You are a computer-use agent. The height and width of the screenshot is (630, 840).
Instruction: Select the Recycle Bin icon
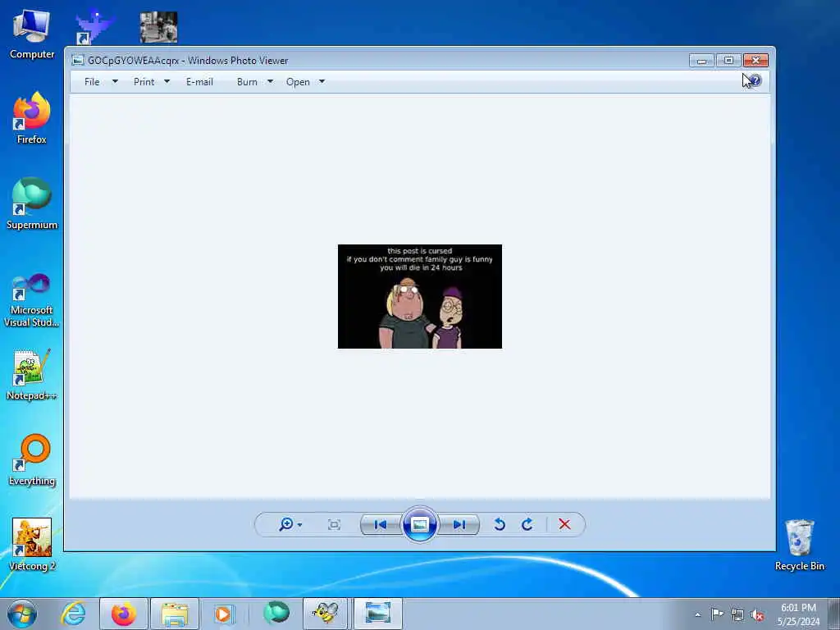click(800, 545)
